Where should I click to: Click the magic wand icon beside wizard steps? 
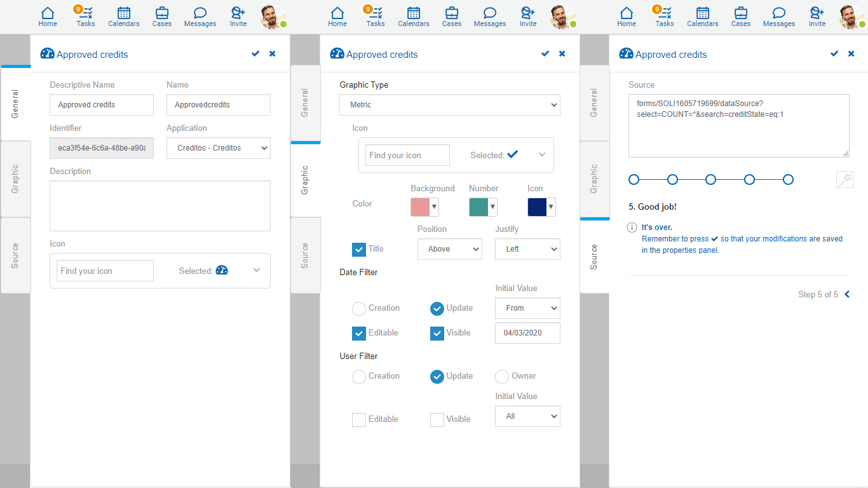844,180
